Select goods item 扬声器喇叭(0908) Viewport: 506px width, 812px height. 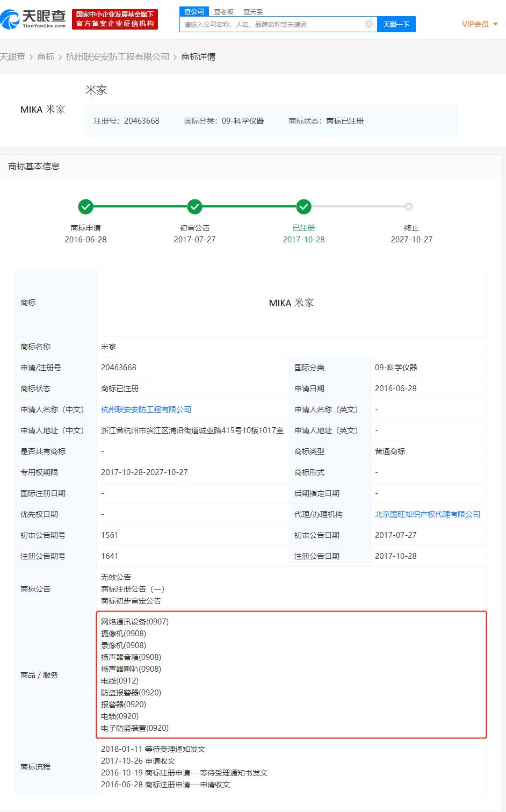tap(131, 669)
